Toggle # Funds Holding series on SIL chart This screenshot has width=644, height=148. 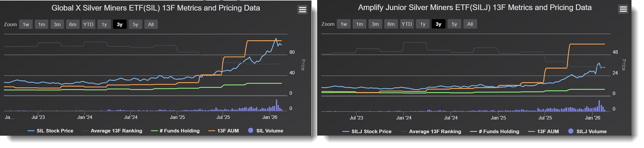click(175, 131)
